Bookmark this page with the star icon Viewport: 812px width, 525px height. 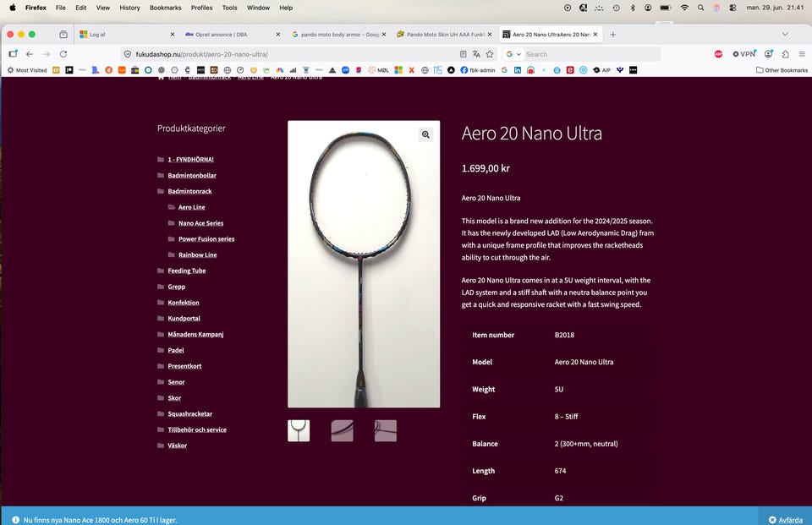490,54
